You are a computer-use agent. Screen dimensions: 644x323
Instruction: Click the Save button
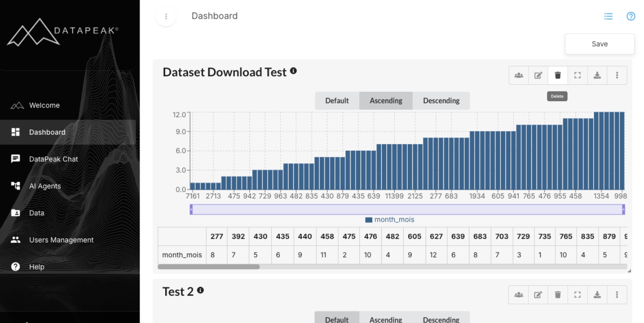pos(599,43)
